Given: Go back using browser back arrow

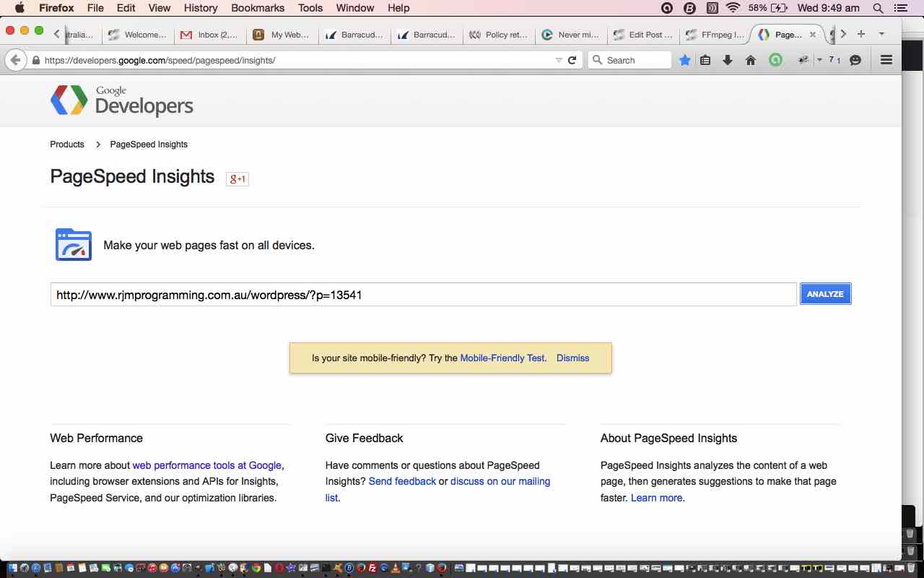Looking at the screenshot, I should 15,60.
